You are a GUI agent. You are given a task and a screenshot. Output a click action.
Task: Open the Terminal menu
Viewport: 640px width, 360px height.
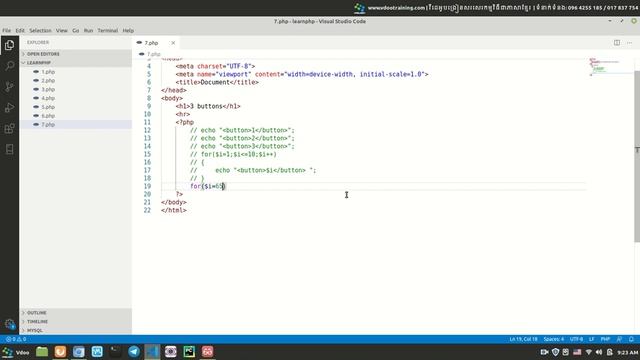click(108, 31)
